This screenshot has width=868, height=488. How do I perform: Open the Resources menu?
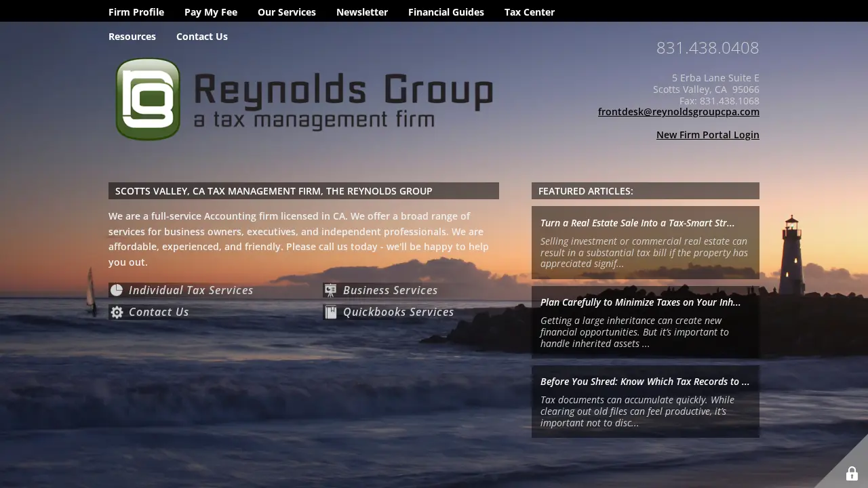[132, 37]
